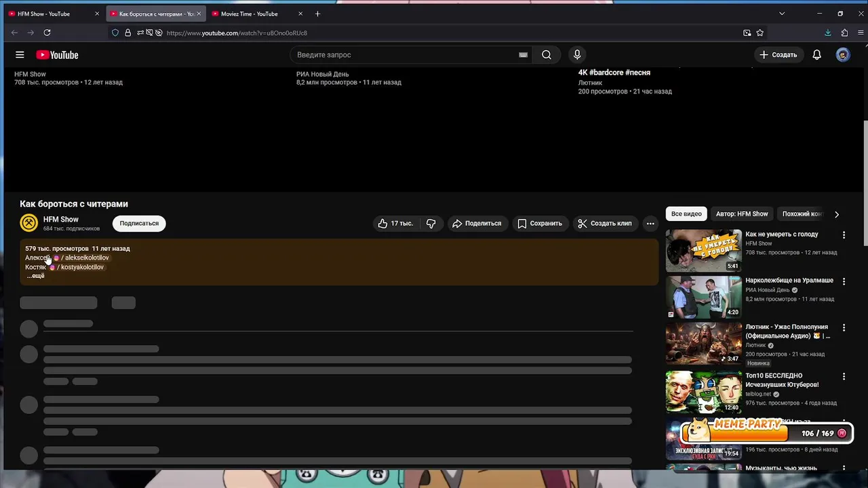The width and height of the screenshot is (868, 488).
Task: Open picture-in-picture icon in address bar
Action: [x=747, y=33]
